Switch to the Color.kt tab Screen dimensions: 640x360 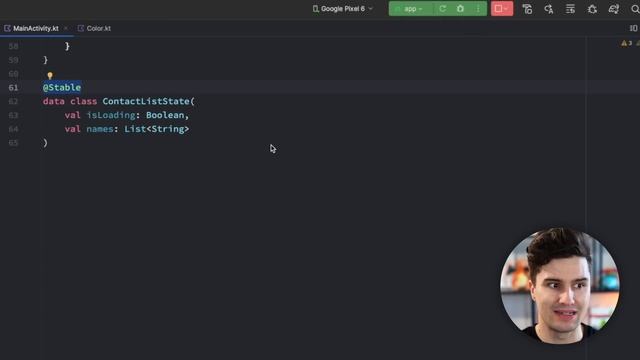pyautogui.click(x=94, y=28)
